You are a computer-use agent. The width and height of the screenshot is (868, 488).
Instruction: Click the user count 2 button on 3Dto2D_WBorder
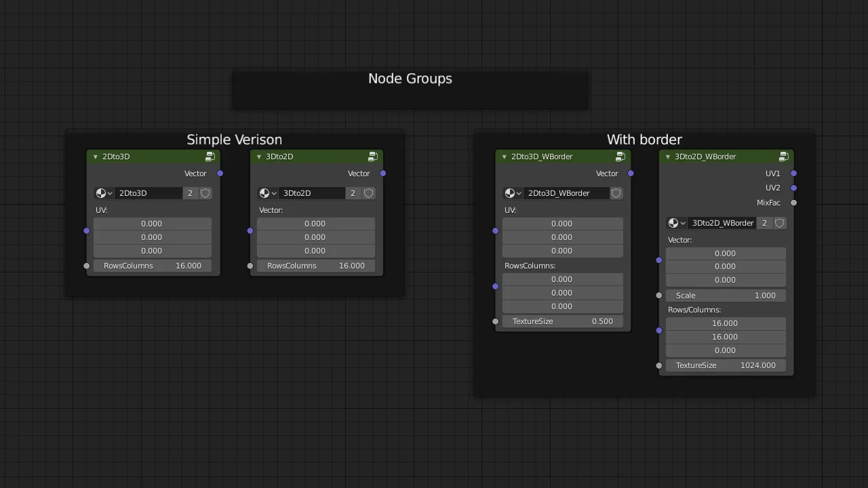(764, 223)
